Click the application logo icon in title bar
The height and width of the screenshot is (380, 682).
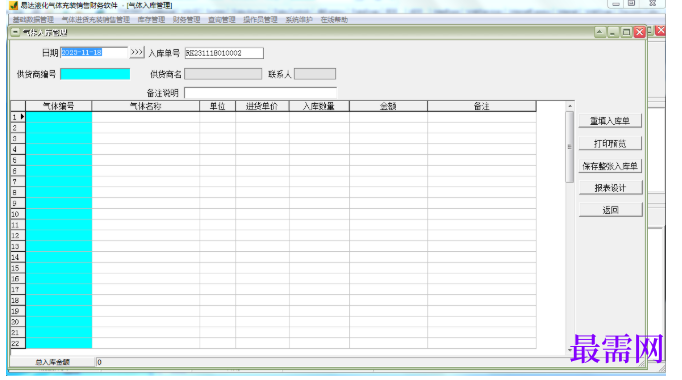pos(13,5)
